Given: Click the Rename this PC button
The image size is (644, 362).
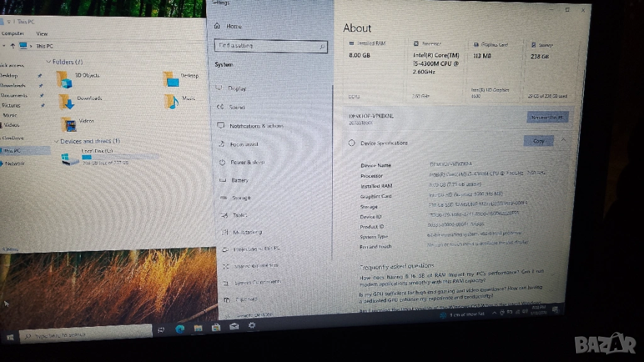Looking at the screenshot, I should [549, 117].
